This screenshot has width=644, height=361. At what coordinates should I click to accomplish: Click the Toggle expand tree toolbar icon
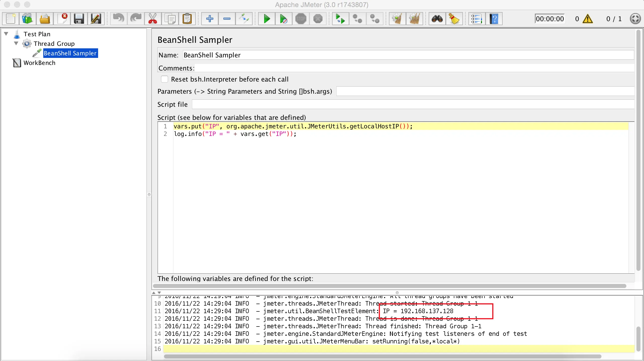pos(244,19)
